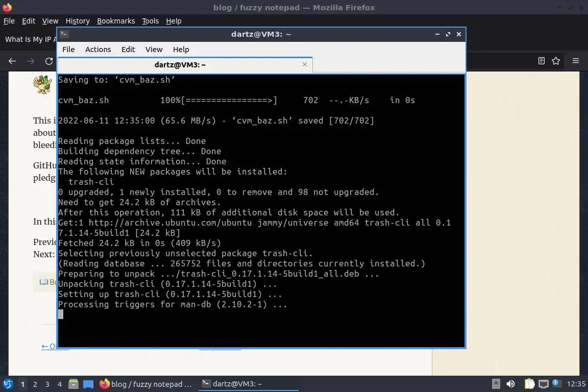Click the terminal icon in title bar
The height and width of the screenshot is (392, 588).
pyautogui.click(x=64, y=34)
